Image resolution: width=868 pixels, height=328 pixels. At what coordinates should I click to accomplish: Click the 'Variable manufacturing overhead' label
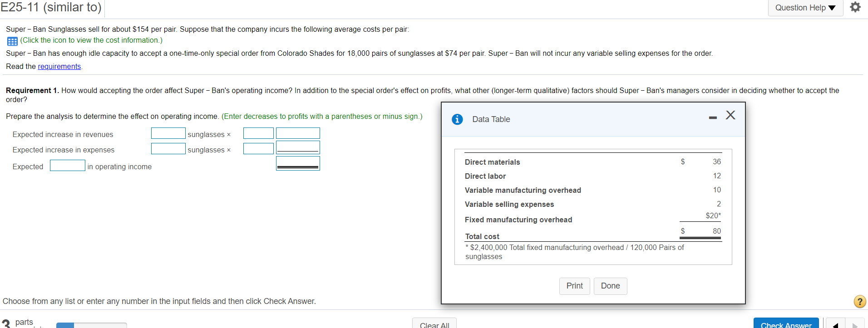523,191
